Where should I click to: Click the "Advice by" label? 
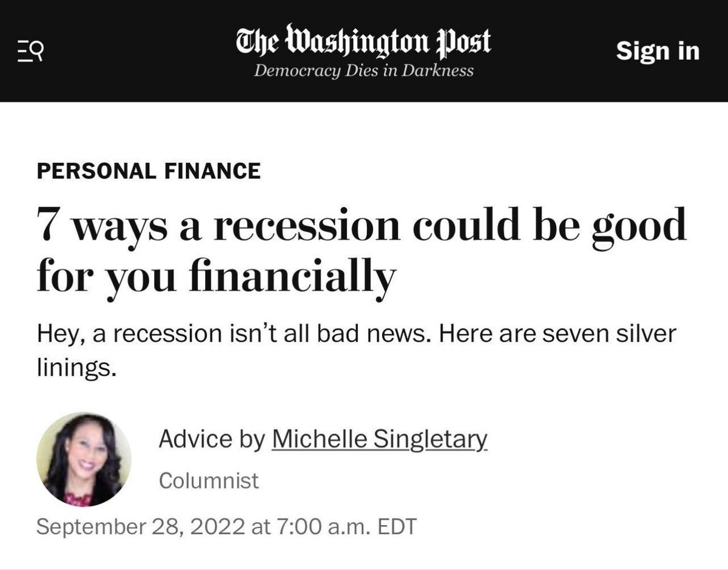tap(211, 439)
